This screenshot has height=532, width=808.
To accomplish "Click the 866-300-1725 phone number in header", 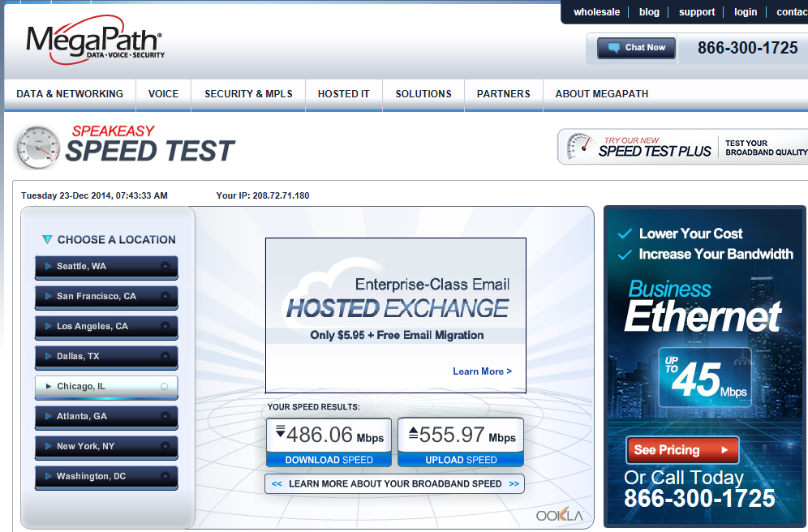I will click(x=748, y=48).
